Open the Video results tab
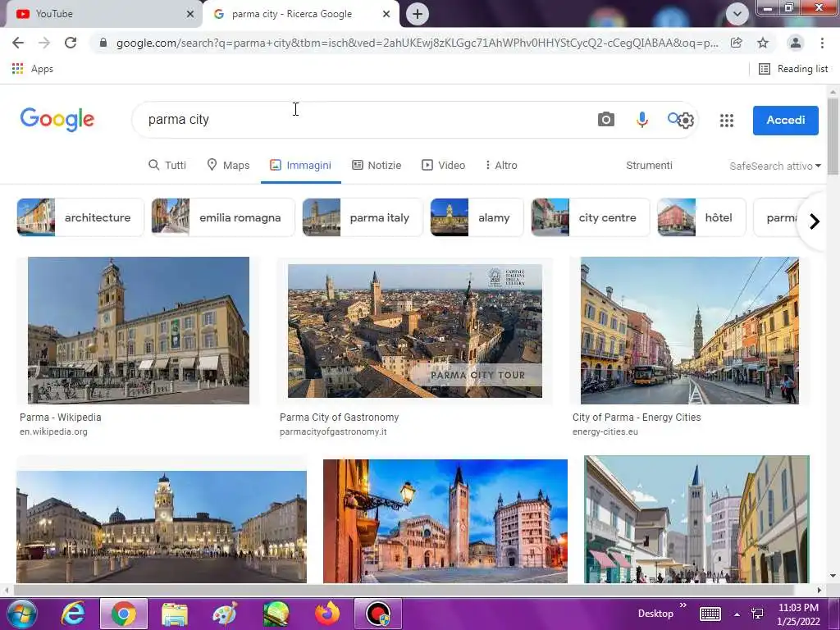840x630 pixels. (444, 165)
